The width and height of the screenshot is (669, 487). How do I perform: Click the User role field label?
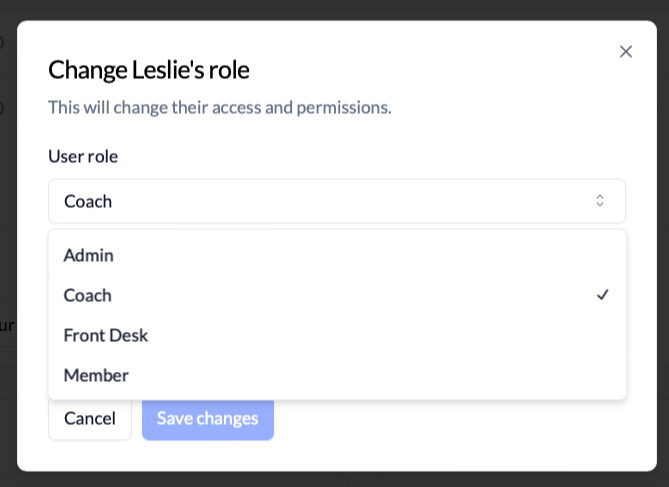[x=83, y=156]
